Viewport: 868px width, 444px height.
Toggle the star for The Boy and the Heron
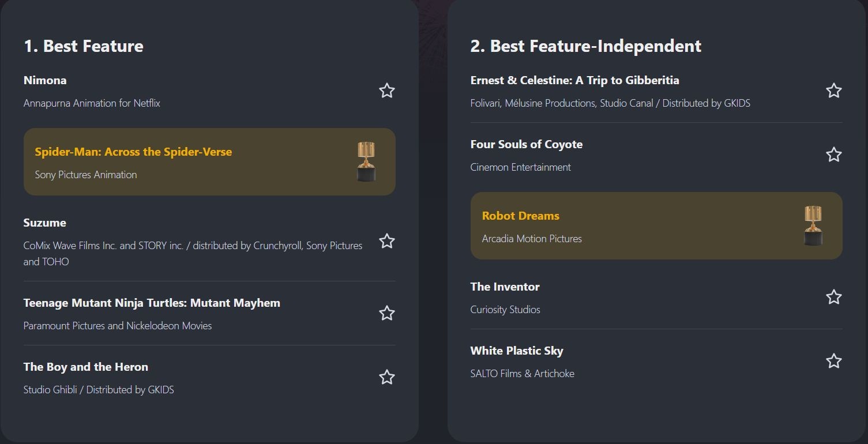(386, 377)
